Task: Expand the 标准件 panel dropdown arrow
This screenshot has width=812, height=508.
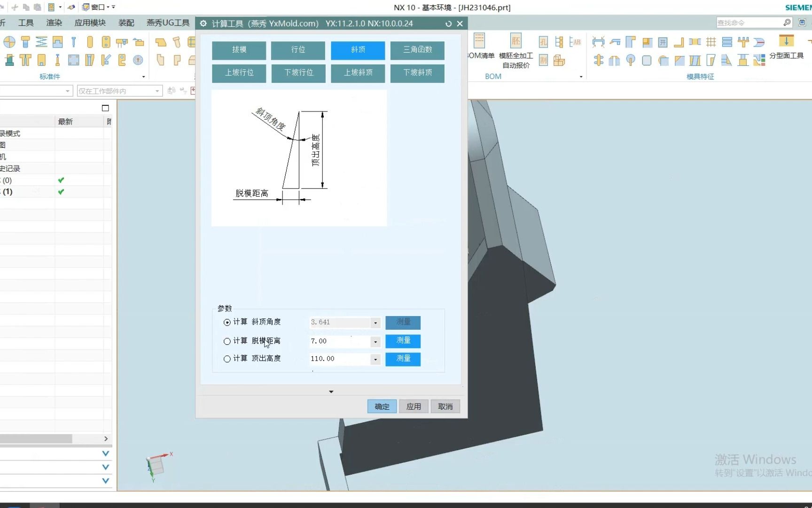Action: [143, 76]
